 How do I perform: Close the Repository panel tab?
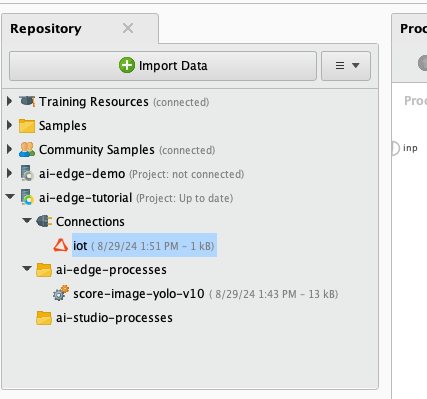(x=128, y=28)
